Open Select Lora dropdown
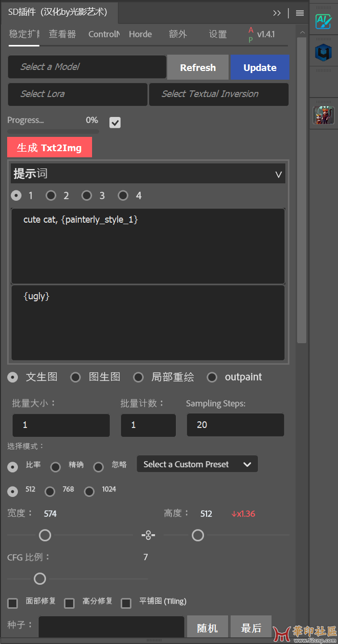This screenshot has height=644, width=338. point(77,94)
